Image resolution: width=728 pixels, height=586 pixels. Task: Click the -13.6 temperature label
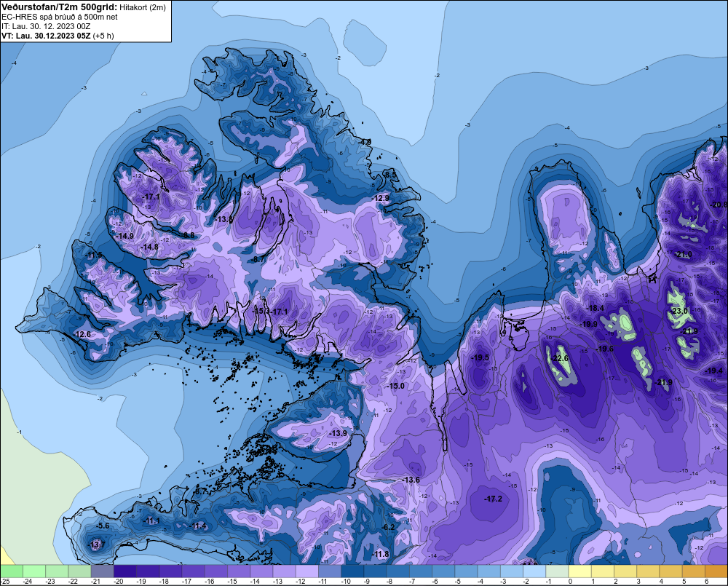(x=411, y=480)
